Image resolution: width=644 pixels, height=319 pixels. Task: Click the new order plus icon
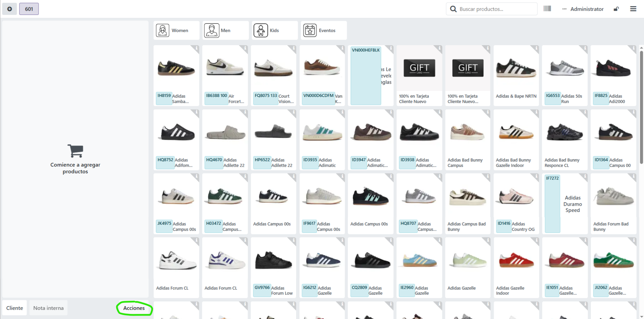(x=10, y=9)
